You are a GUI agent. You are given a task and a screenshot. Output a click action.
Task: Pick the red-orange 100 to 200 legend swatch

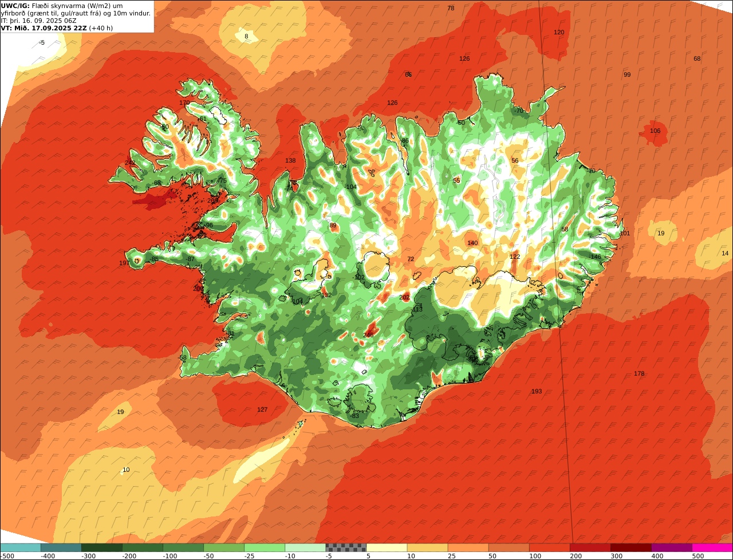coord(549,547)
